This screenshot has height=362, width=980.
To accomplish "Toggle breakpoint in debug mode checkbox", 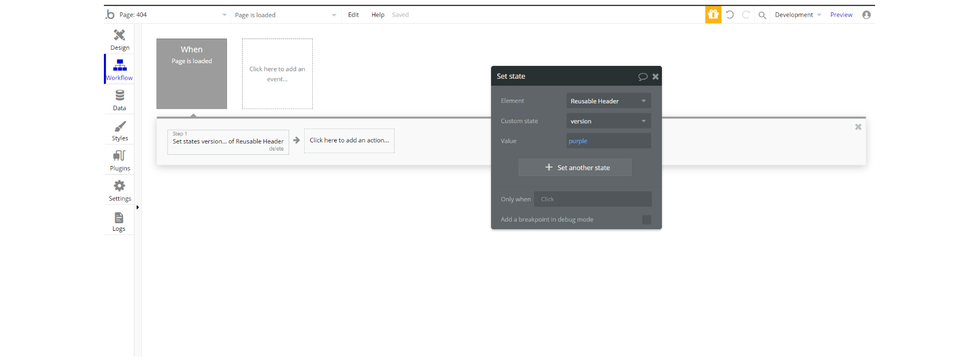I will pyautogui.click(x=646, y=220).
